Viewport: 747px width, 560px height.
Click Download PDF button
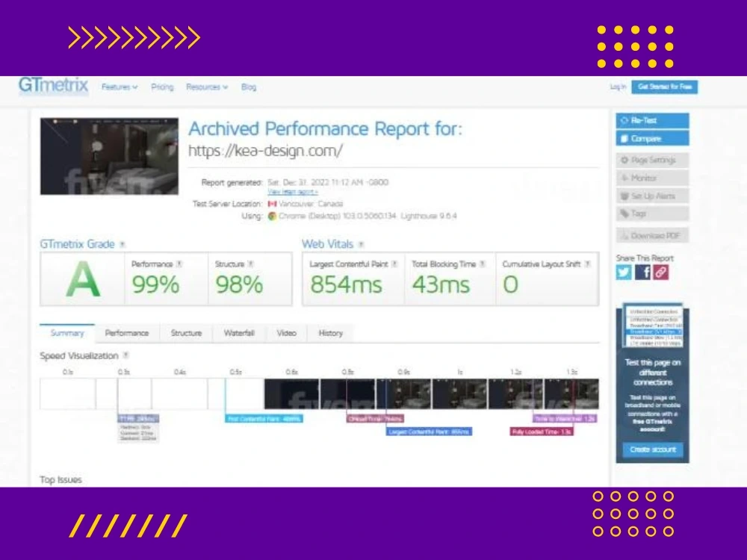point(652,235)
